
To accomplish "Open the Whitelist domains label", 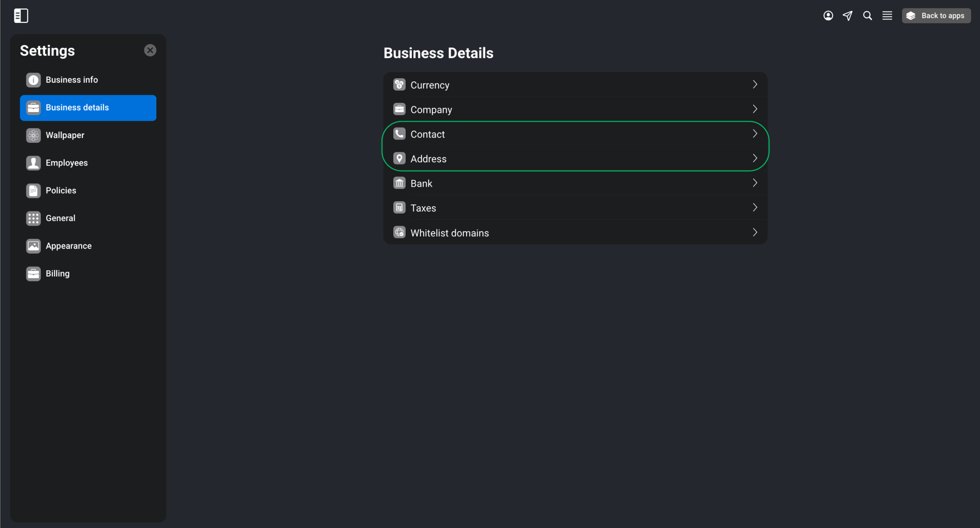I will (x=450, y=233).
